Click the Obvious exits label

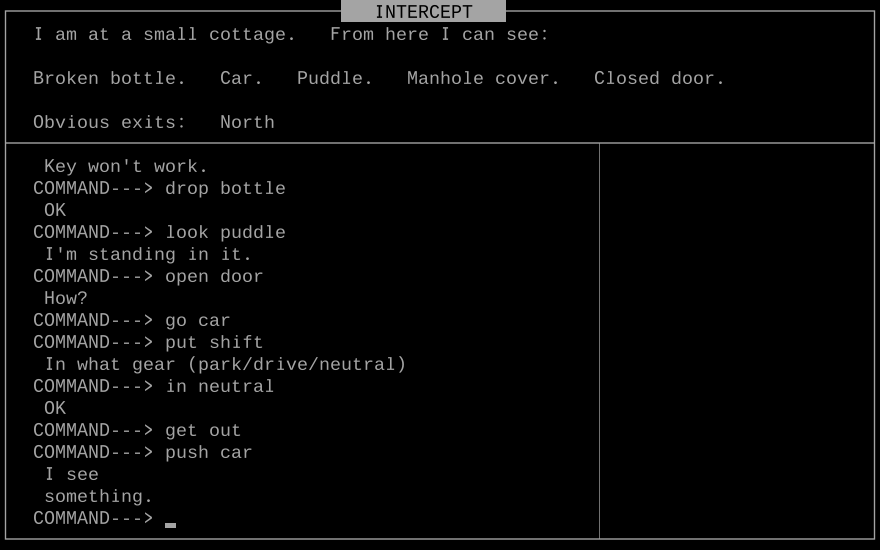[109, 122]
